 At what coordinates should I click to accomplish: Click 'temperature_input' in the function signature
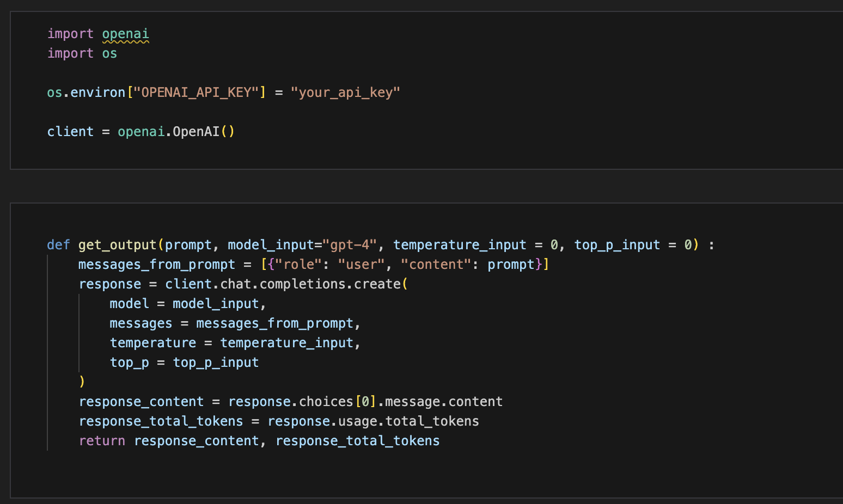(x=460, y=245)
